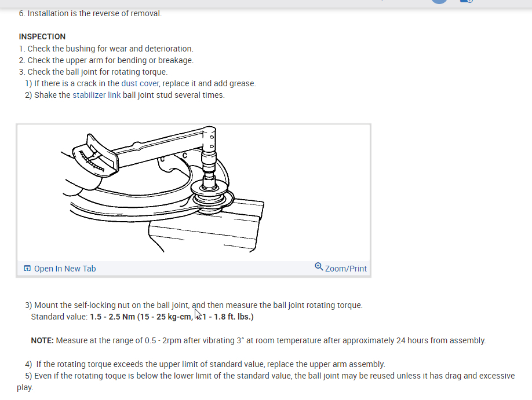Click the torque wrench ball joint diagram
The width and height of the screenshot is (532, 400).
(x=163, y=189)
